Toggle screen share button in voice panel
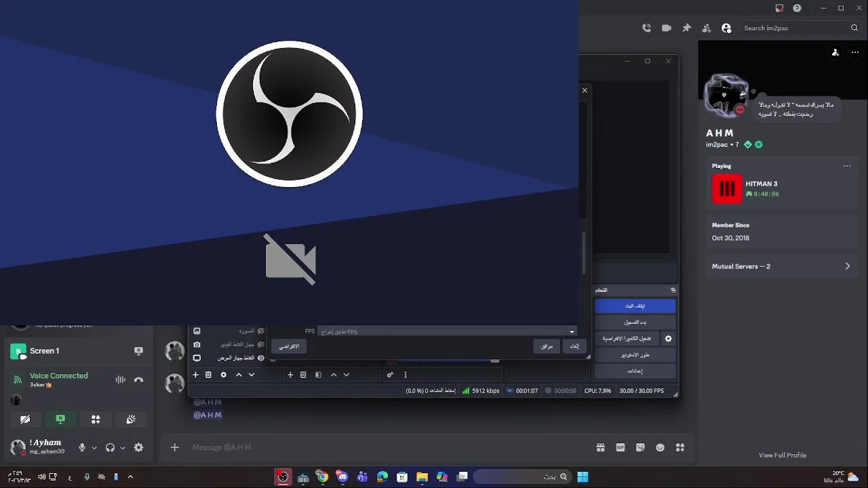Screen dimensions: 868x488 (x=60, y=420)
